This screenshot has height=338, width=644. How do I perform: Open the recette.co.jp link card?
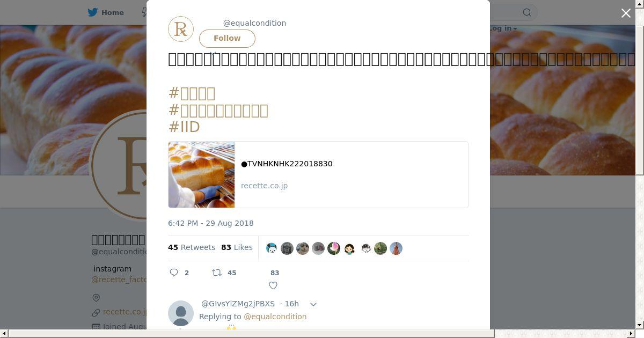(x=318, y=174)
